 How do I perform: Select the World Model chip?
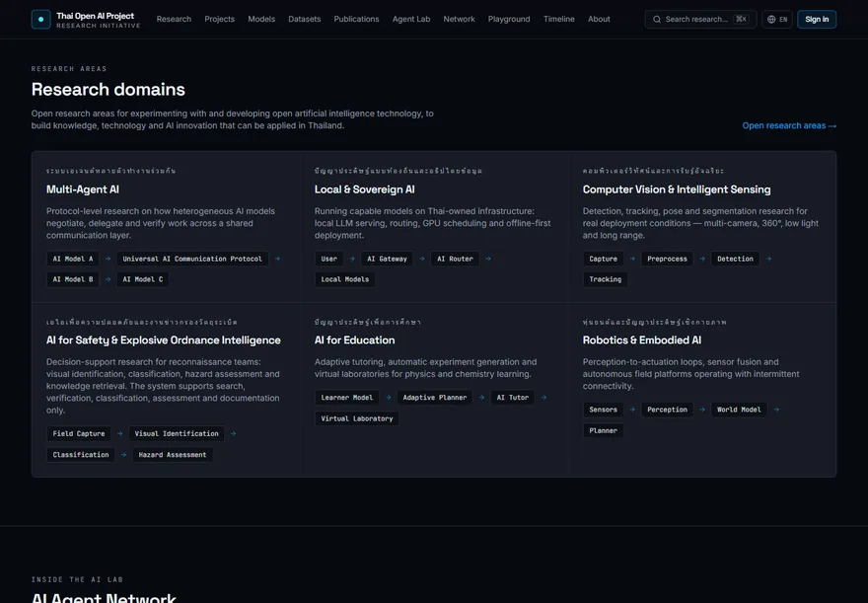point(739,410)
